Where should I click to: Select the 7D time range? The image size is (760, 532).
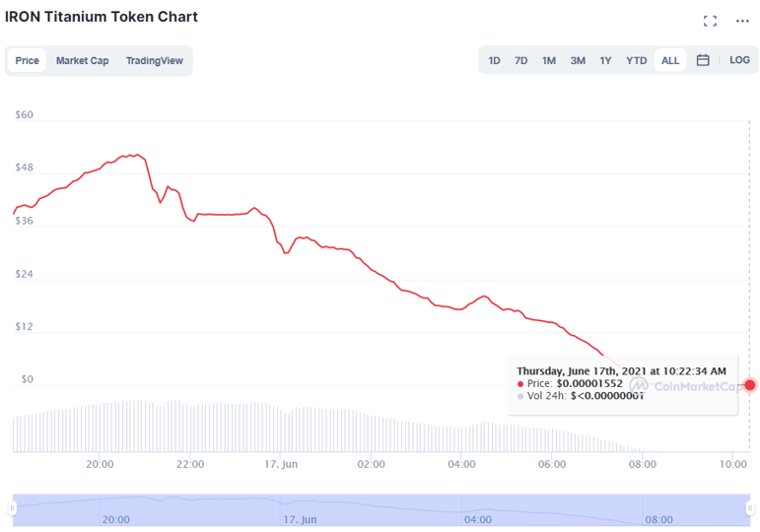tap(520, 61)
